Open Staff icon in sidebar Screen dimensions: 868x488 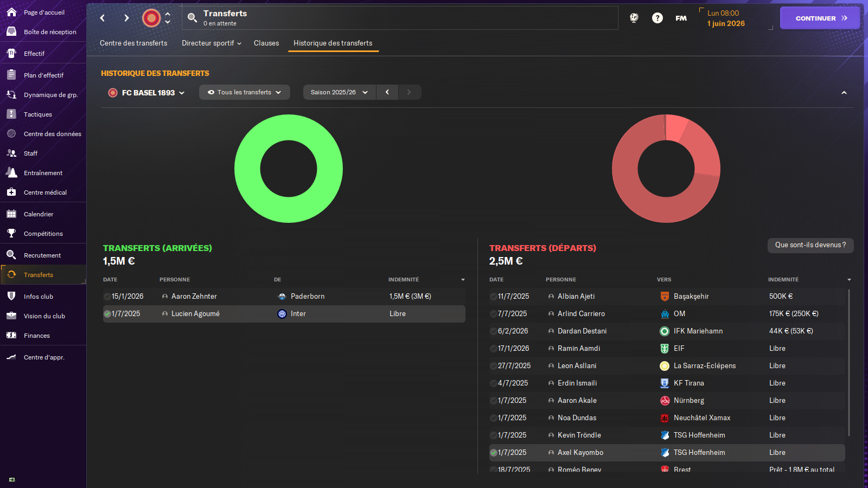(11, 153)
